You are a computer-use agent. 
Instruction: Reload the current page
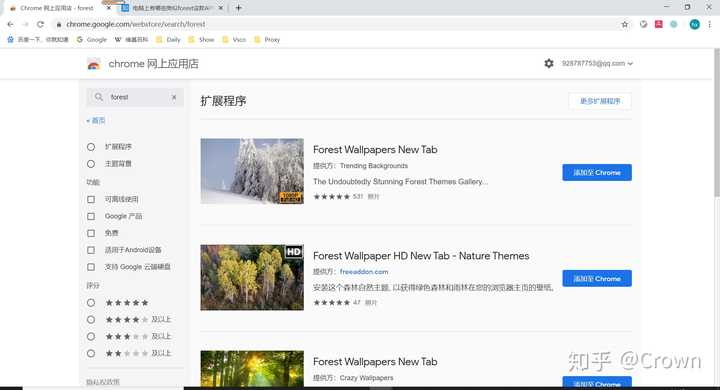pyautogui.click(x=40, y=24)
